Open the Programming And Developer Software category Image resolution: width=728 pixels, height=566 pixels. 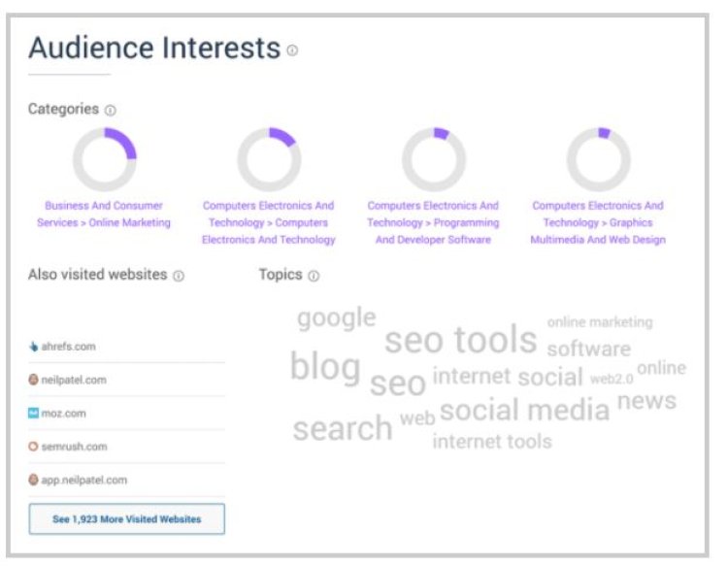click(x=433, y=222)
